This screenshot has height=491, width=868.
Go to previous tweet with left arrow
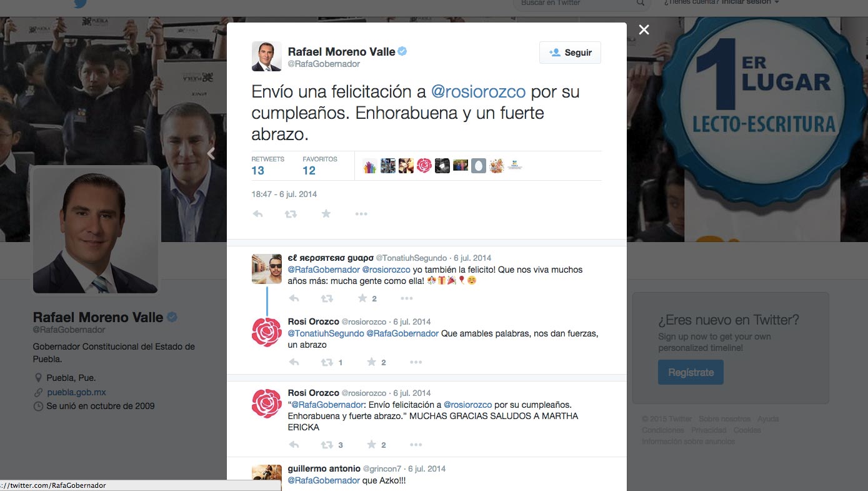[211, 154]
